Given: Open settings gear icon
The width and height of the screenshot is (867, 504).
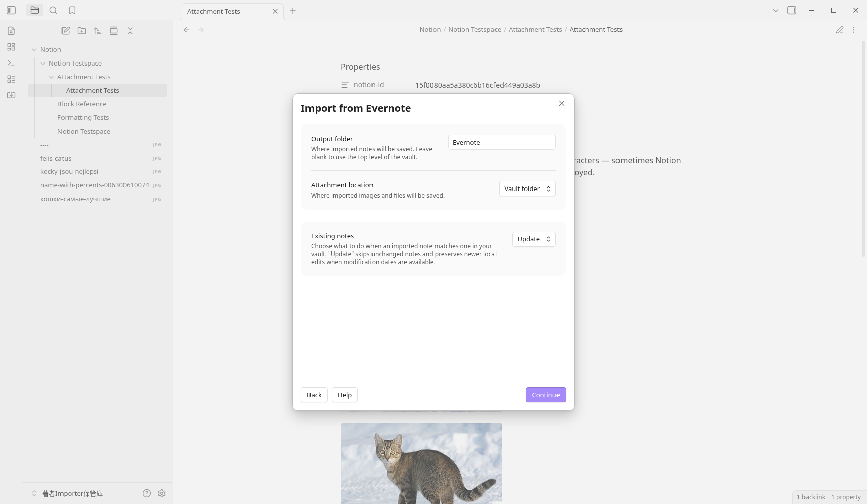Looking at the screenshot, I should pos(162,493).
